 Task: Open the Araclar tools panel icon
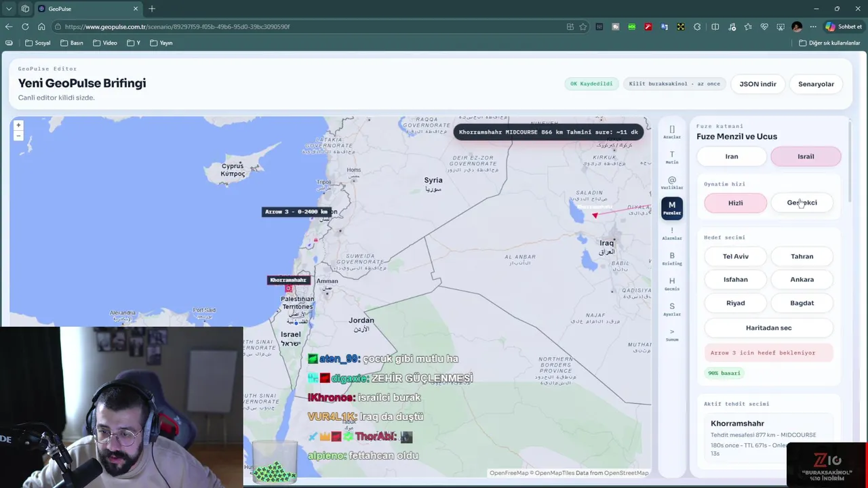coord(672,131)
